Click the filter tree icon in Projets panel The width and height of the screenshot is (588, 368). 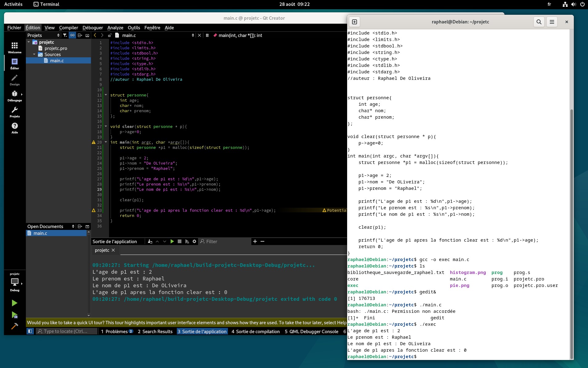pos(65,35)
